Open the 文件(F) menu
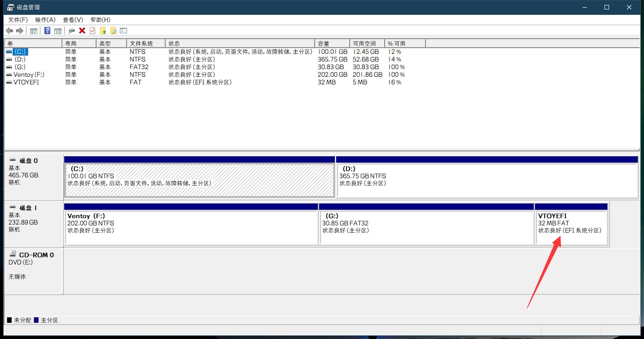644x339 pixels. point(18,20)
